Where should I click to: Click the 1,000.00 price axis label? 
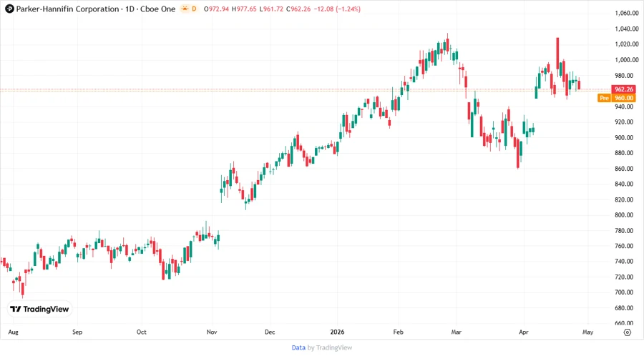(627, 60)
